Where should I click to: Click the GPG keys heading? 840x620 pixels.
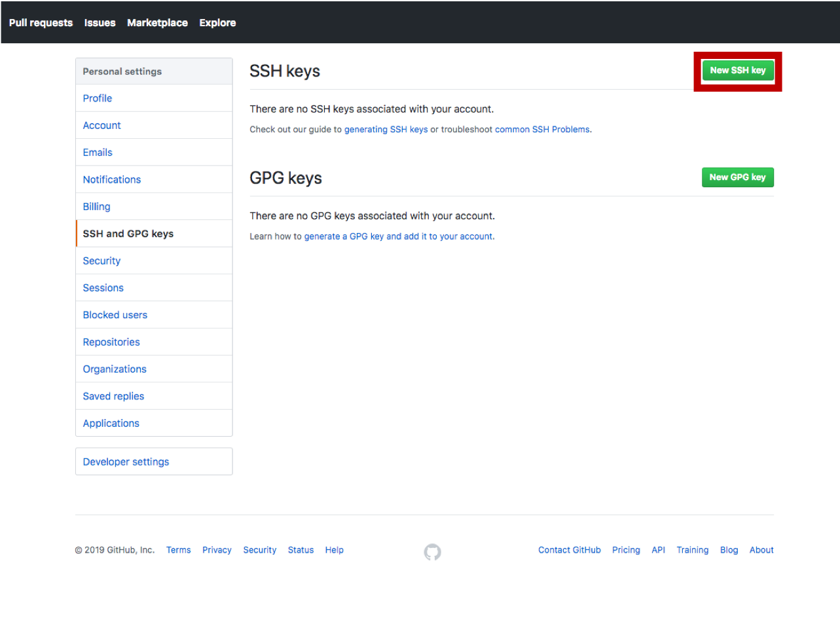[x=285, y=178]
